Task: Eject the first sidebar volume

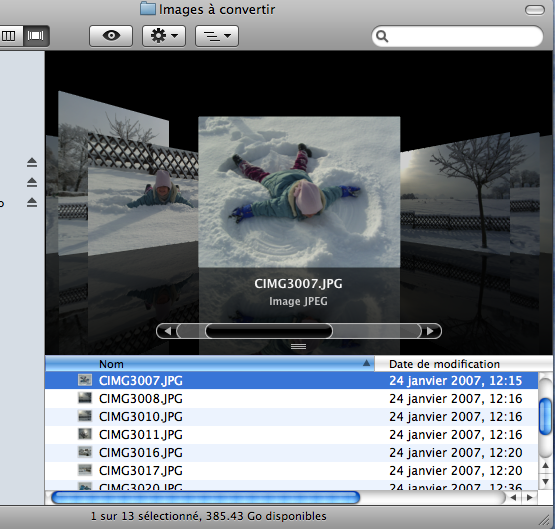Action: pos(32,162)
